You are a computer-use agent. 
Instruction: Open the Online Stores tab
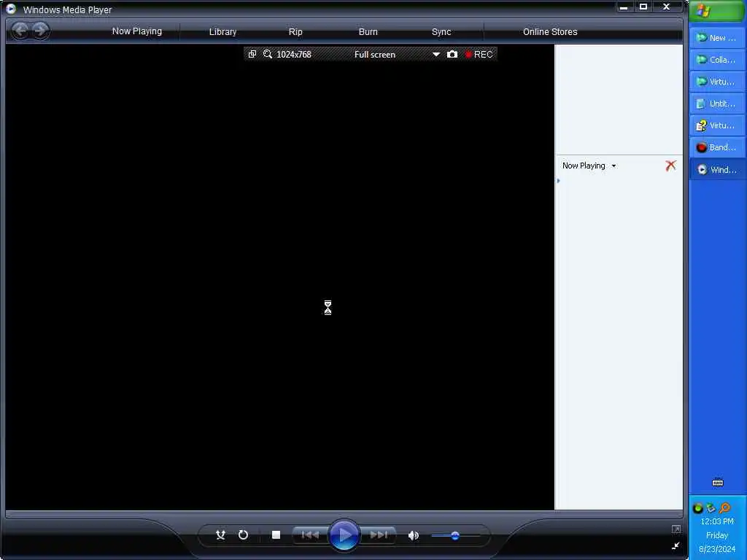(550, 32)
